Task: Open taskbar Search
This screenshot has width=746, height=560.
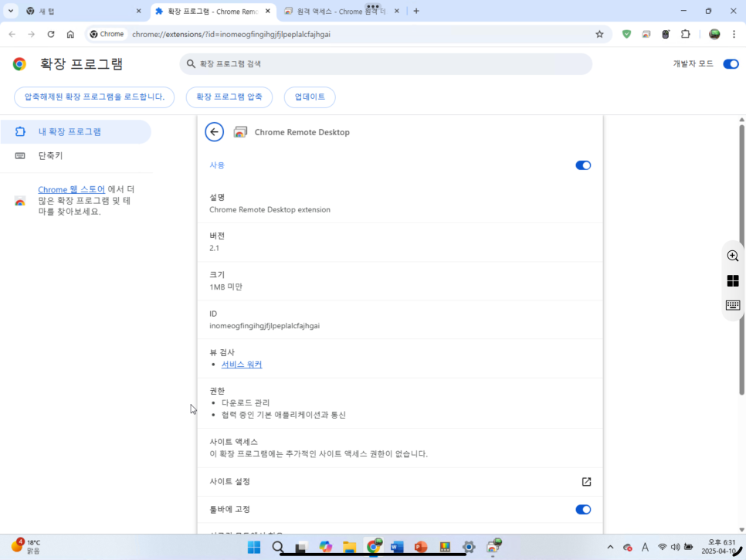Action: (278, 547)
